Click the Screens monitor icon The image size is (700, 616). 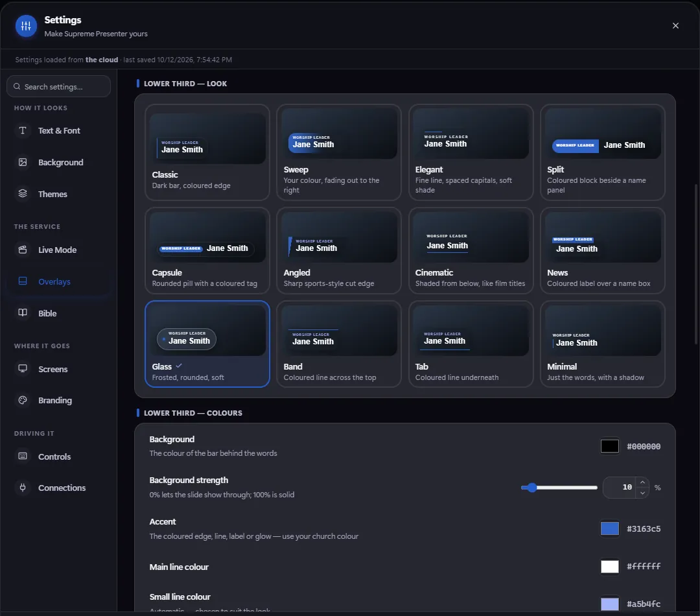point(23,368)
